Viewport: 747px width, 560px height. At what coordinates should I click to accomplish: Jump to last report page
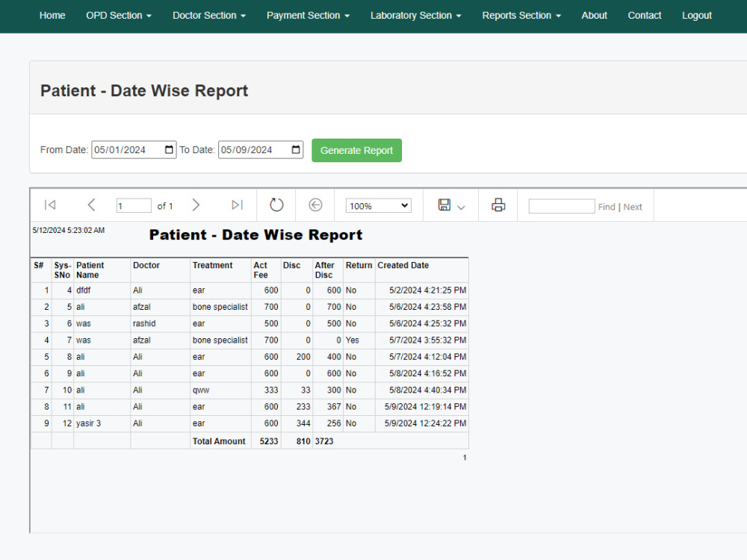238,205
